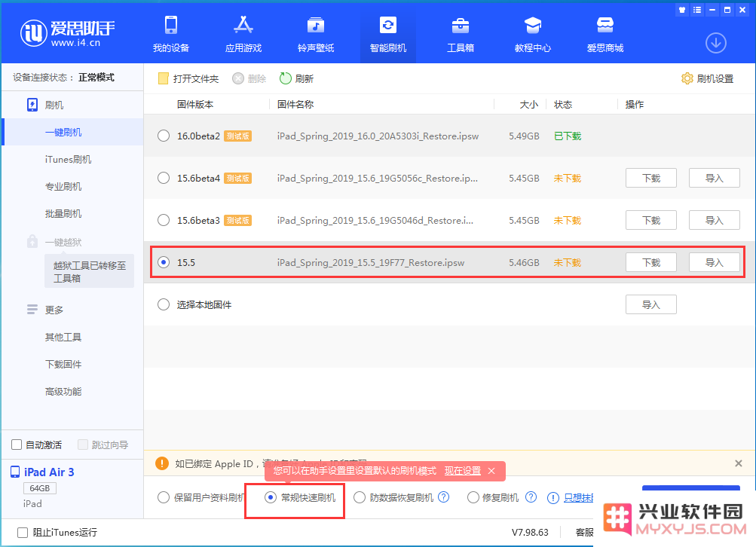The width and height of the screenshot is (756, 547).
Task: Click the 打开文件夹 folder icon
Action: (164, 78)
